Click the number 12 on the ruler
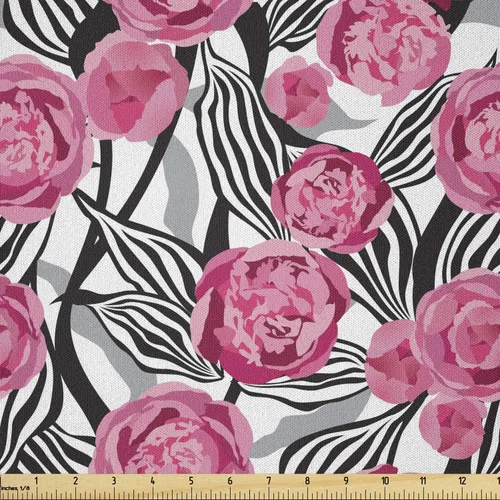The image size is (500, 500). click(x=462, y=481)
